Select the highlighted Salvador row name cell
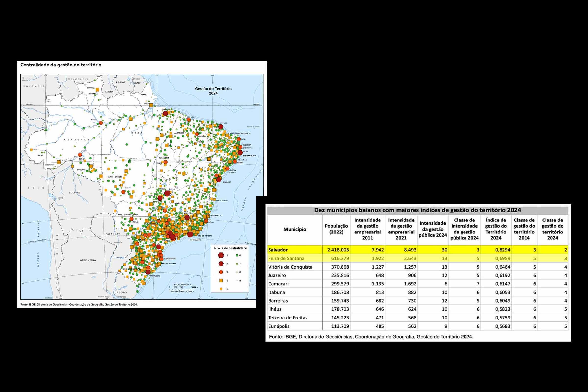 (278, 250)
